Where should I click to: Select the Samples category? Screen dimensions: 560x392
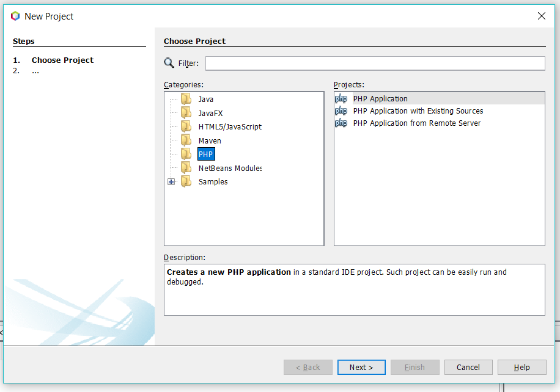tap(213, 181)
